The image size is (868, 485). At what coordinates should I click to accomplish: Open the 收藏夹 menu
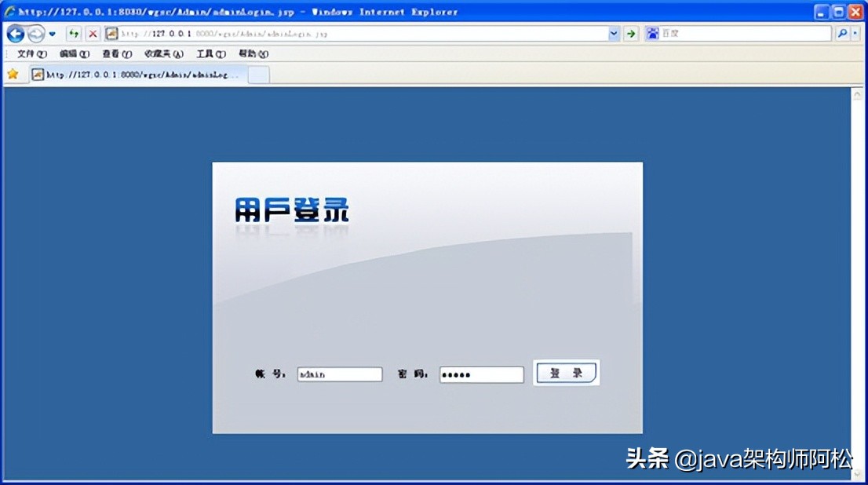point(158,53)
